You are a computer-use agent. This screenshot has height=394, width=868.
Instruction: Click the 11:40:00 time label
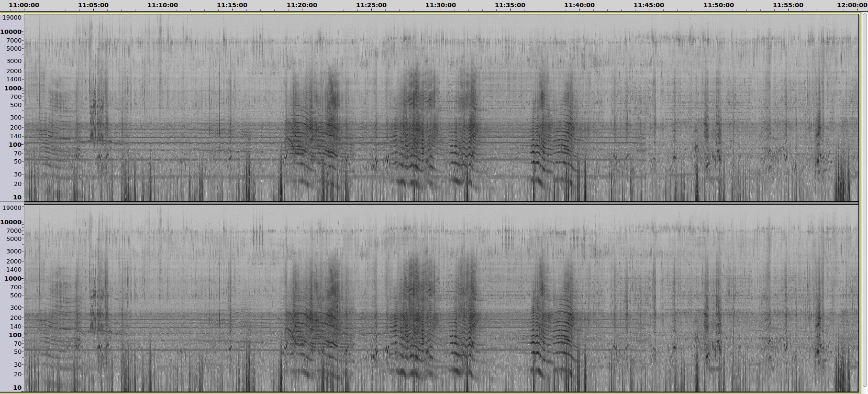(579, 5)
